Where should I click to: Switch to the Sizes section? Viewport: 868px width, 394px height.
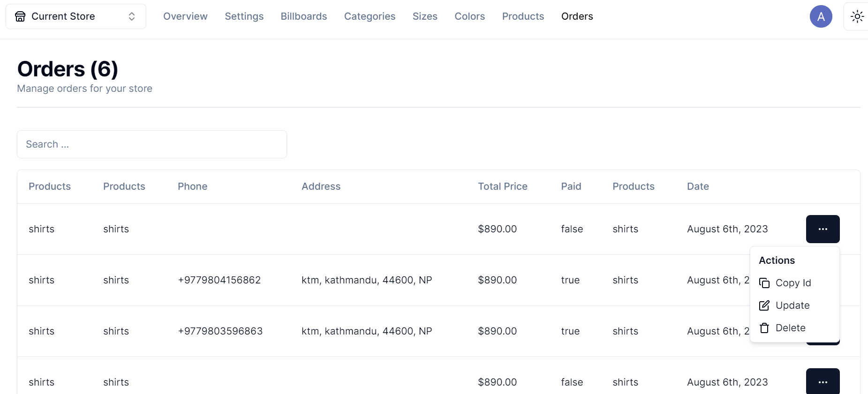point(425,16)
